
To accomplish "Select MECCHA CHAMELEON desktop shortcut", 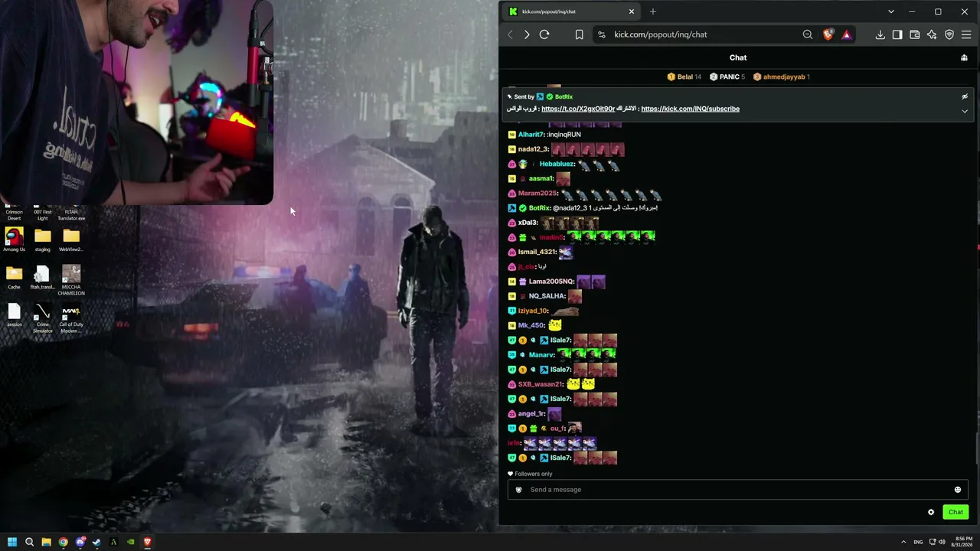I will [x=71, y=280].
